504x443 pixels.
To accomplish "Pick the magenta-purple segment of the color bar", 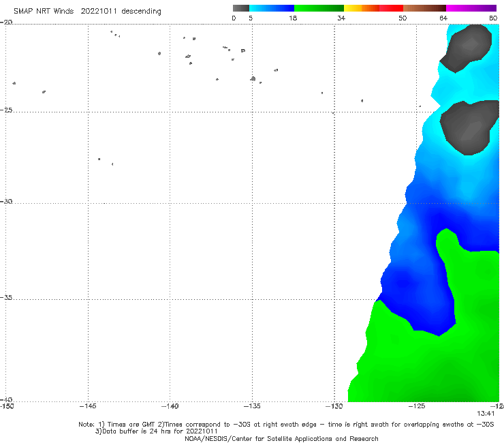I will [471, 8].
